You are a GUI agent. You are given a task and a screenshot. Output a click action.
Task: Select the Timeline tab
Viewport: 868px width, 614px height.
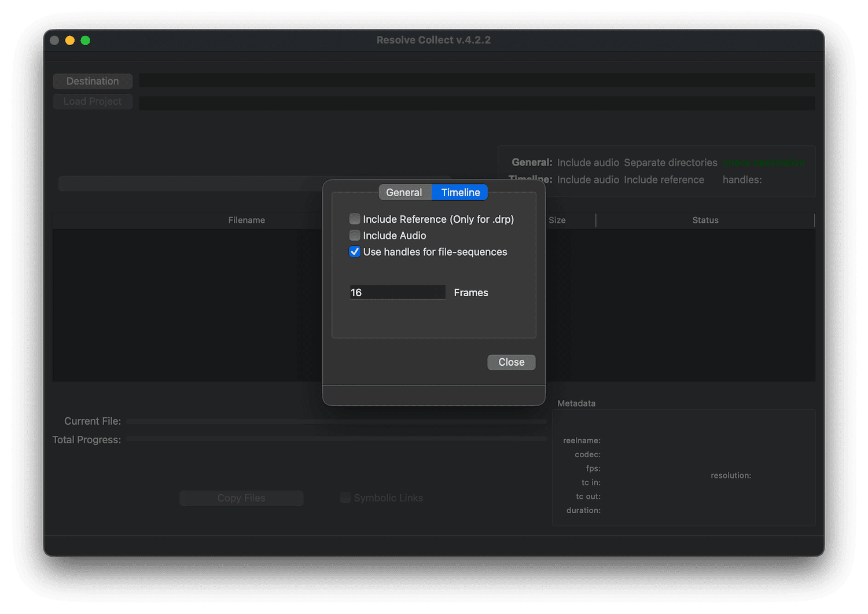(460, 193)
